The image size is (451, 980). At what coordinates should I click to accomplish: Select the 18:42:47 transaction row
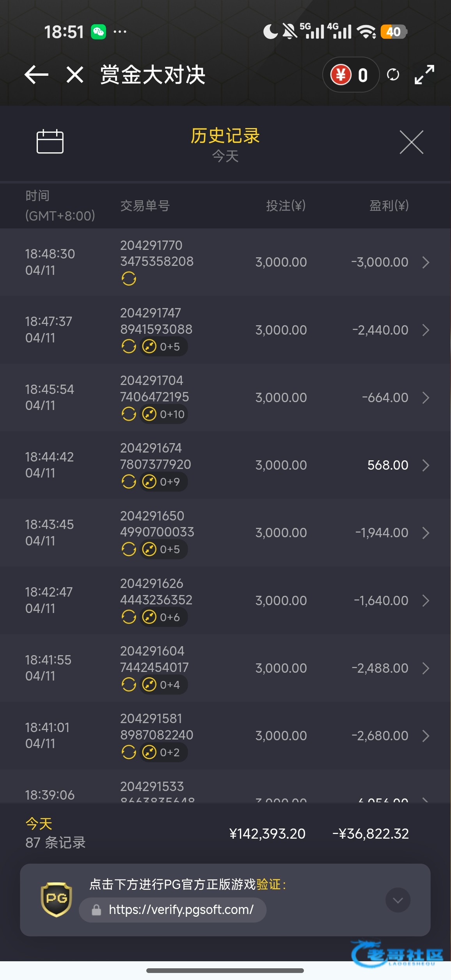225,600
